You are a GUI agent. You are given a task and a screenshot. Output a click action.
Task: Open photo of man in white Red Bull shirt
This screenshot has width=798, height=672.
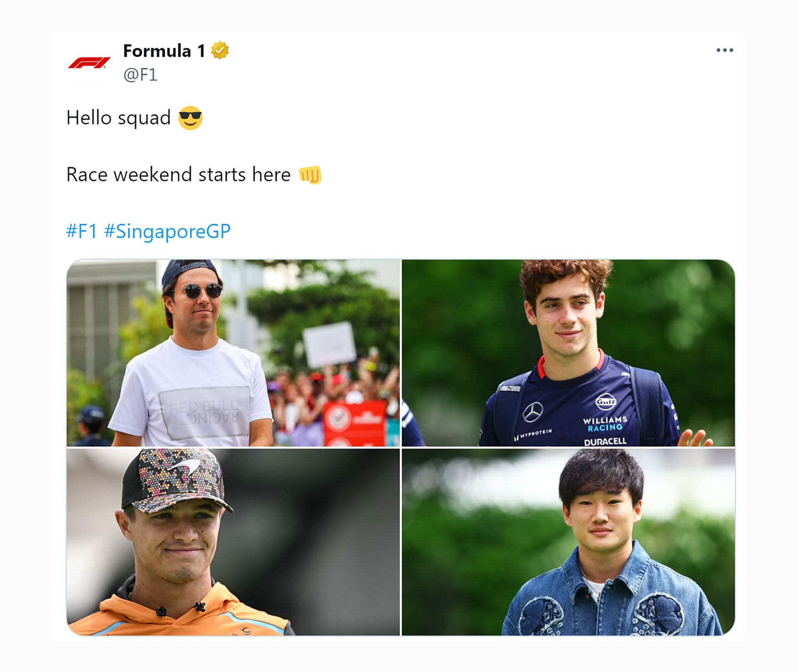tap(233, 353)
